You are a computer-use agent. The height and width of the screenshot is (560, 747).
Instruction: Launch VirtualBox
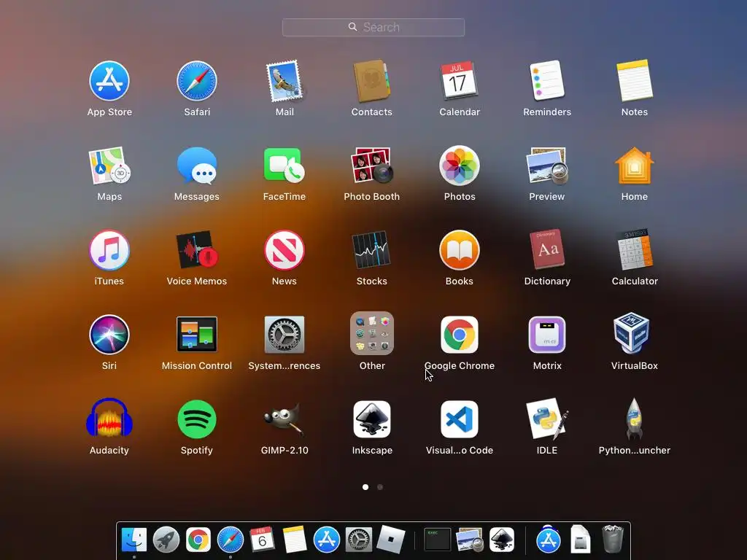click(x=632, y=332)
